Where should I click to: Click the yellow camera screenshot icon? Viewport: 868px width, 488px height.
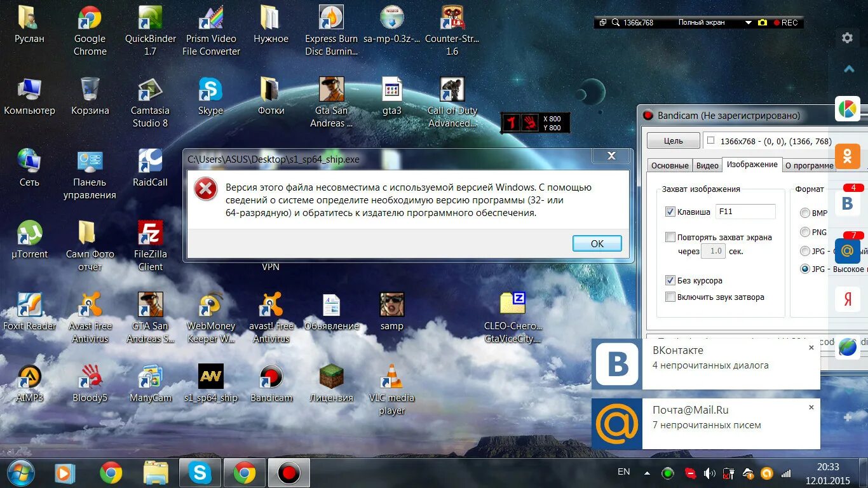pyautogui.click(x=763, y=22)
